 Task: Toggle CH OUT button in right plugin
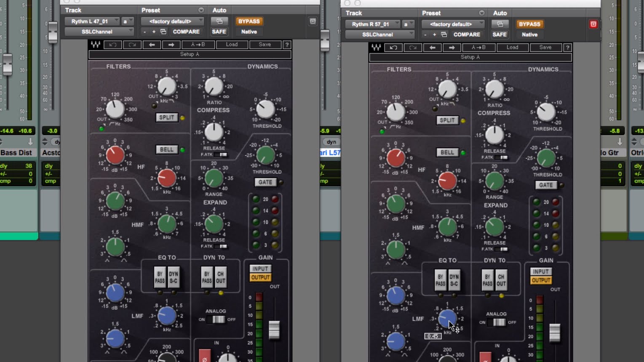[501, 280]
